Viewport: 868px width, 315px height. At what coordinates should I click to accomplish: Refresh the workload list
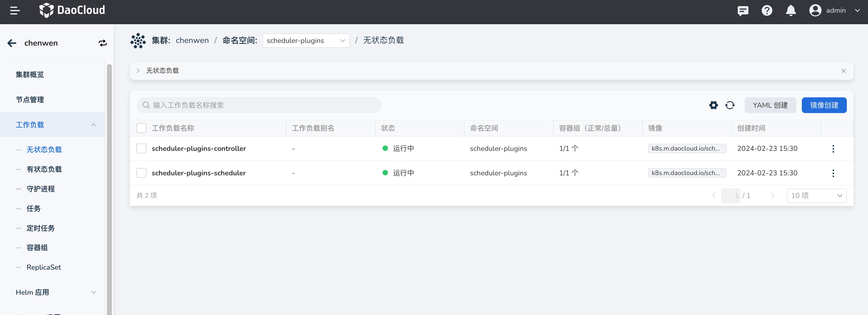click(730, 105)
